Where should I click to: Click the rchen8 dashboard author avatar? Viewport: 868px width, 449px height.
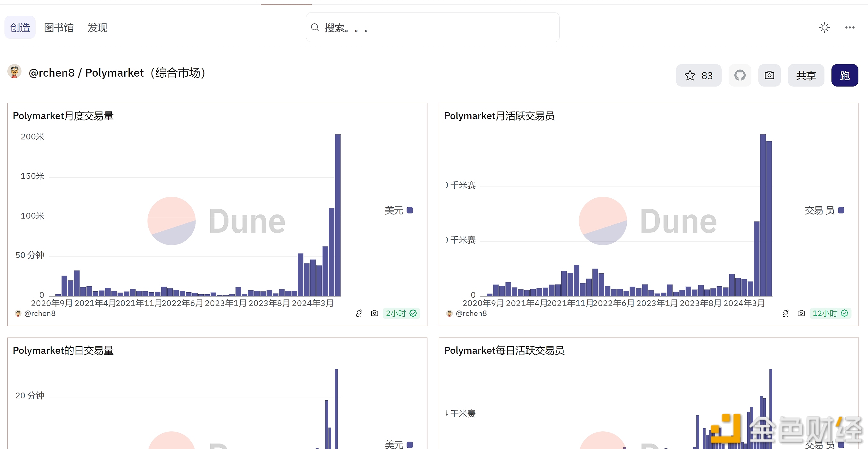14,71
